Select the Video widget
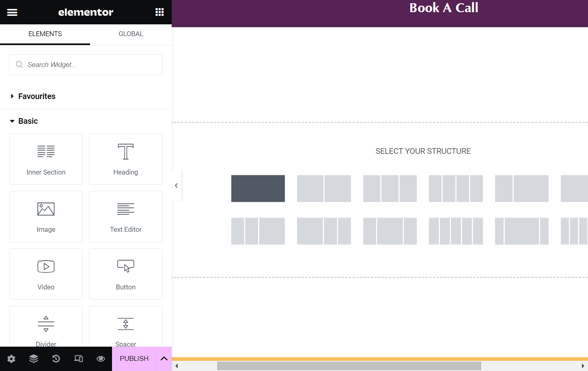 coord(46,274)
